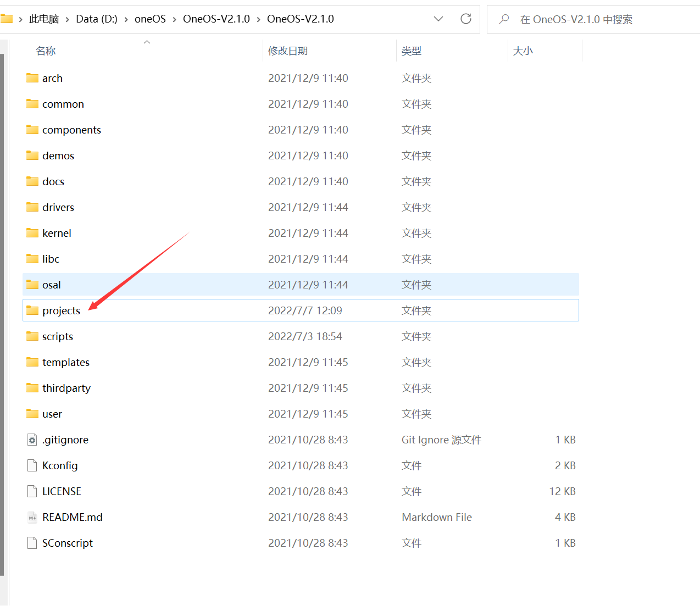700x611 pixels.
Task: Select the projects folder icon
Action: click(32, 310)
